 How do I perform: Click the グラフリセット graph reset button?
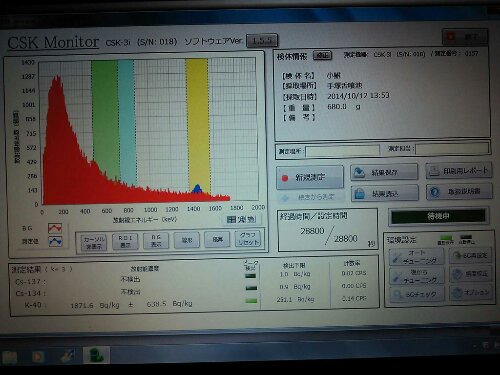[248, 238]
